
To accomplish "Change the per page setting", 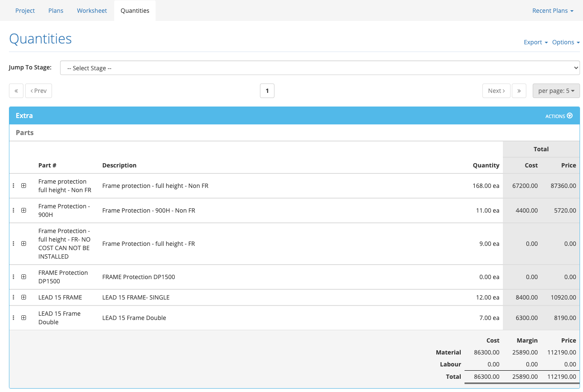I will click(556, 91).
